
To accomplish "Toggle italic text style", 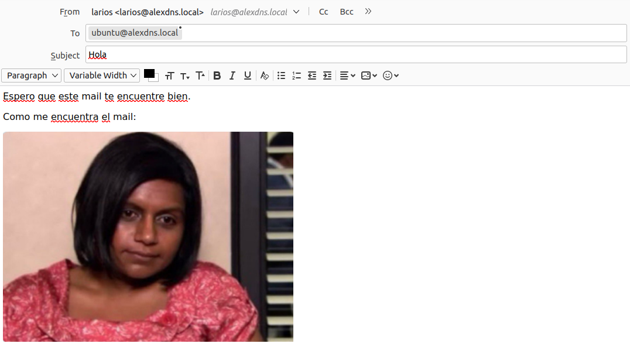I will pyautogui.click(x=232, y=75).
